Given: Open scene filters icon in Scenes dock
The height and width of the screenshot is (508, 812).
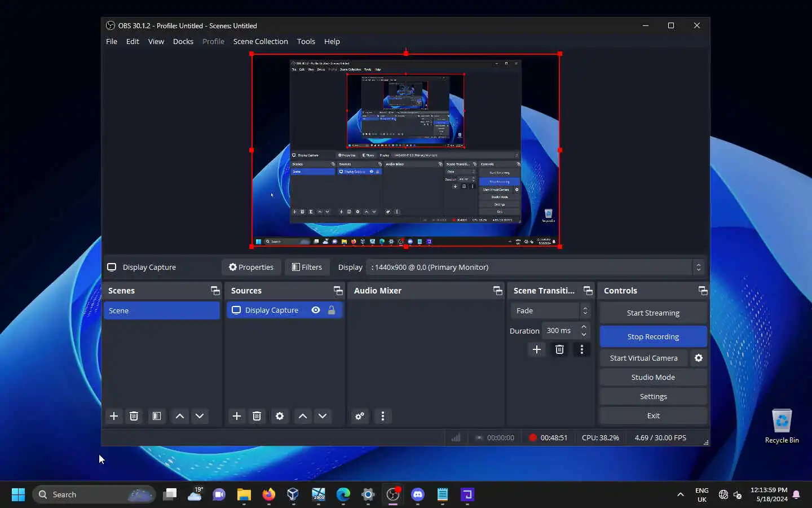Looking at the screenshot, I should [157, 416].
